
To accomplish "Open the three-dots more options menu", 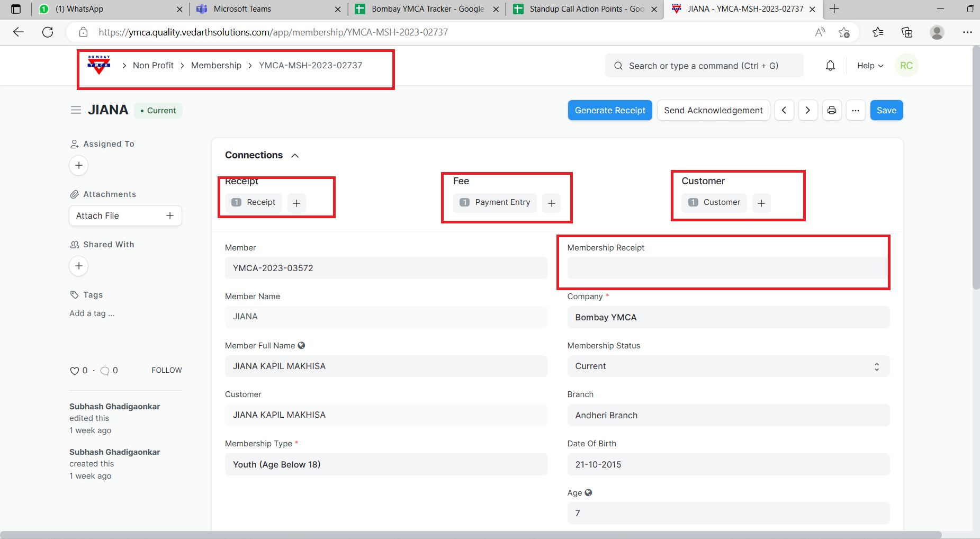I will (855, 110).
